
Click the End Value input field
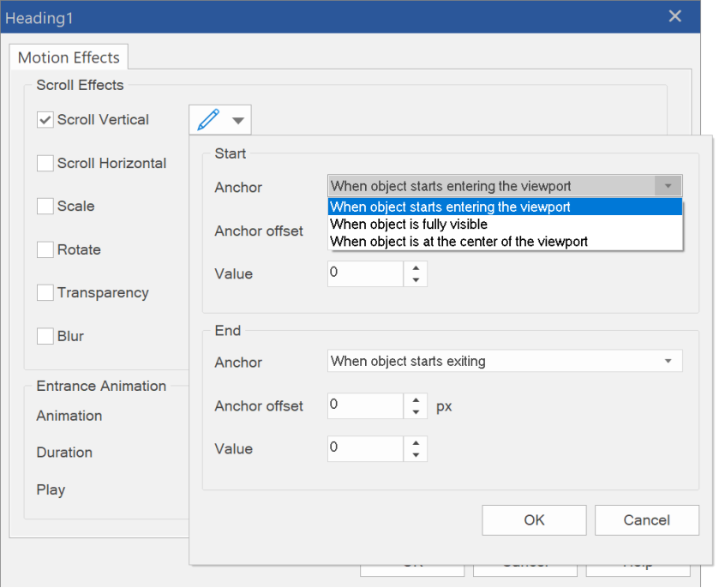[x=365, y=449]
